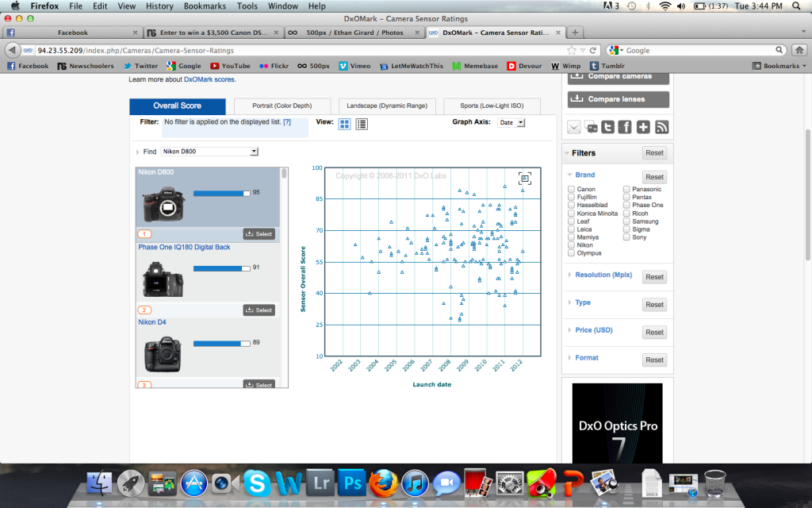Check the Sony brand filter
Screen dimensions: 812x508
click(x=626, y=237)
